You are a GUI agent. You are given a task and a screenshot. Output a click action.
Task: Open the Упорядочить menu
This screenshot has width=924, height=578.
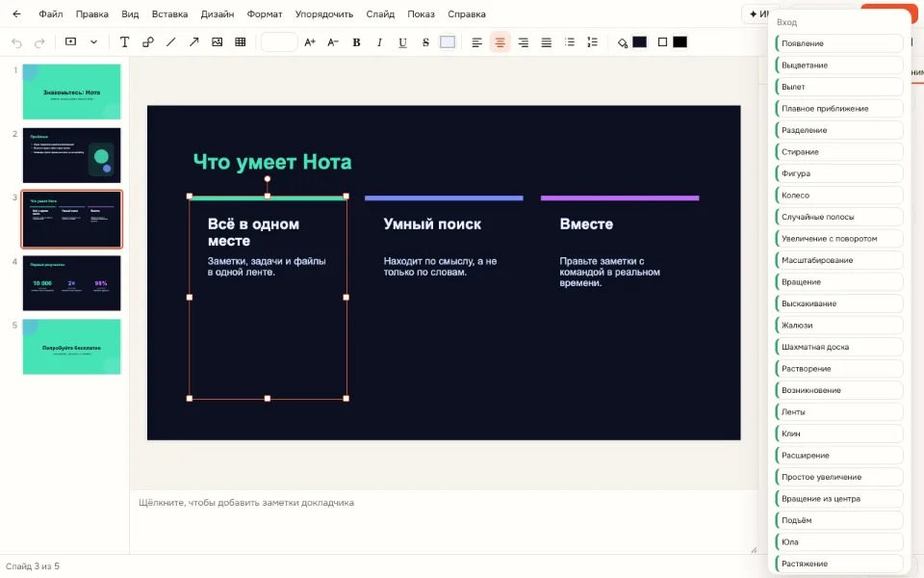(324, 14)
